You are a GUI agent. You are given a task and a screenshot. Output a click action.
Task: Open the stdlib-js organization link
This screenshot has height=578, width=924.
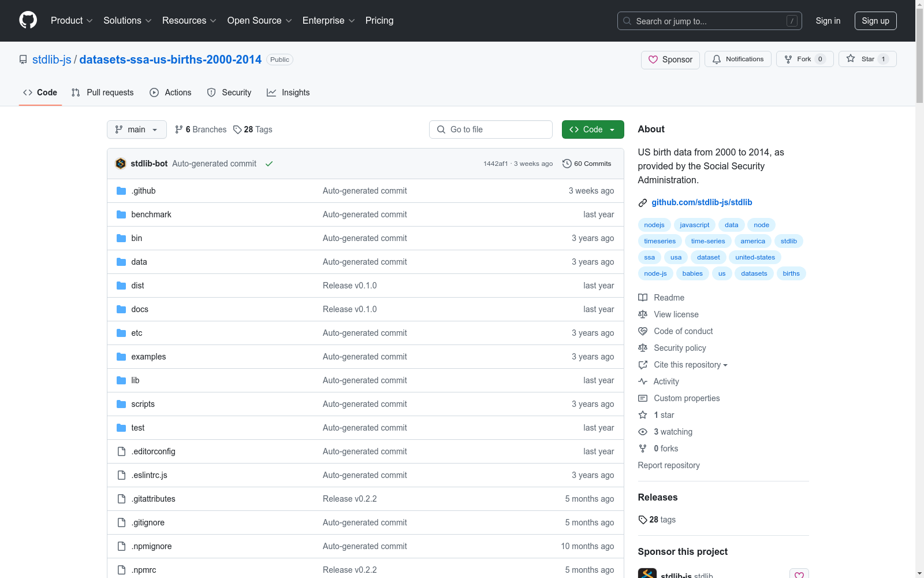tap(52, 60)
